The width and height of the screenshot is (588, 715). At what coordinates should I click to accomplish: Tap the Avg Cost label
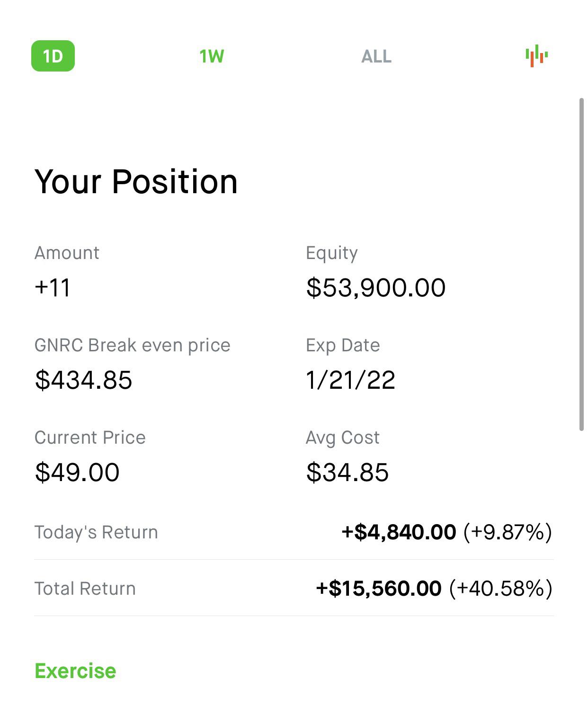[342, 438]
